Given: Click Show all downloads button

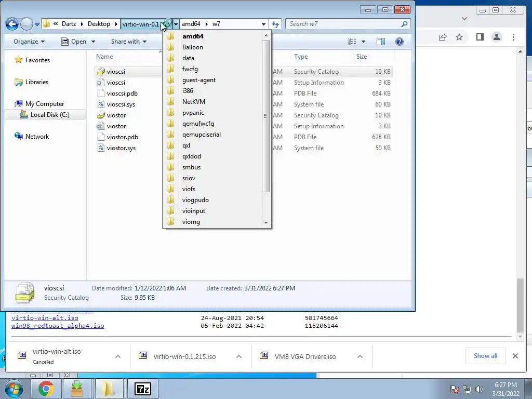Looking at the screenshot, I should click(486, 356).
